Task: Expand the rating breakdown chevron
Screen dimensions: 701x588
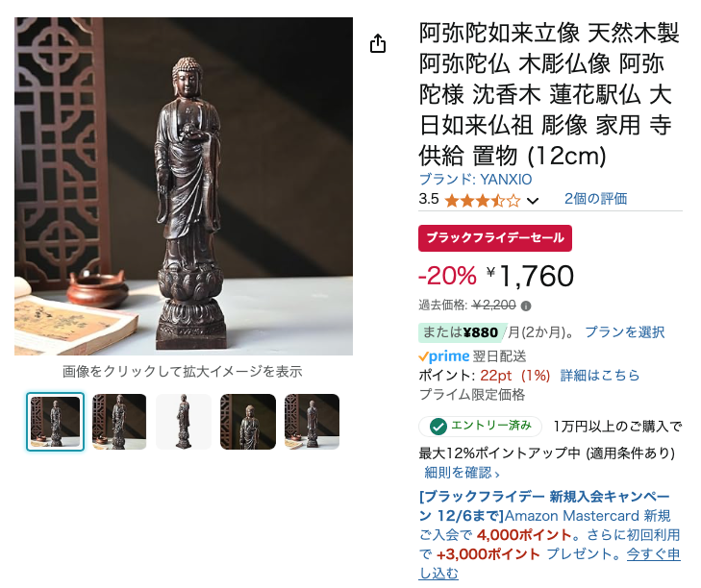Action: (x=533, y=201)
